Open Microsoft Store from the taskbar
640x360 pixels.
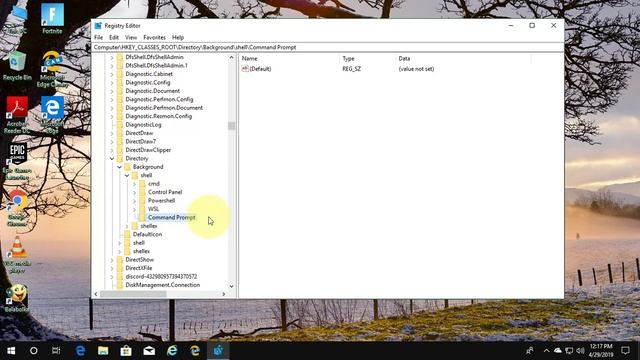tap(126, 351)
